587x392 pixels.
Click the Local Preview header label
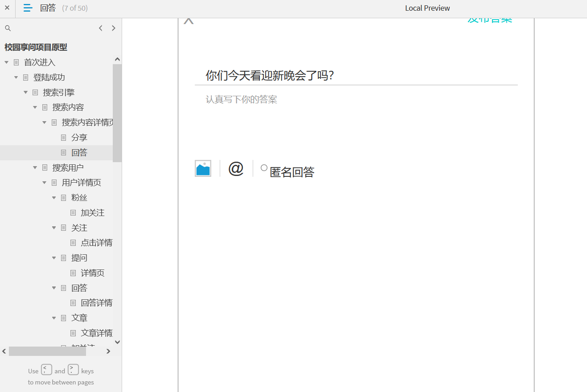click(x=427, y=8)
